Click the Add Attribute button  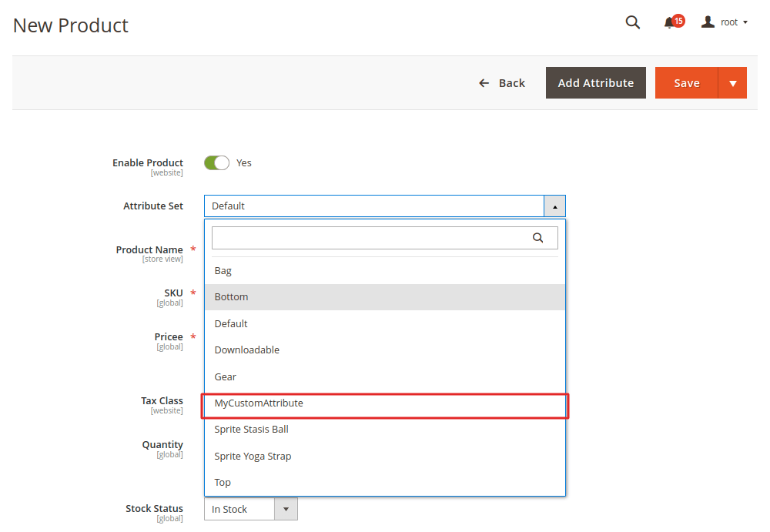coord(596,83)
